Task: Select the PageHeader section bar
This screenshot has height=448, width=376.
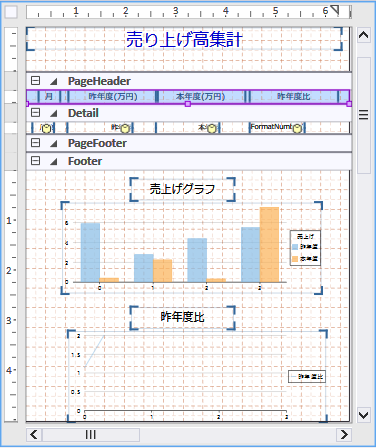Action: pyautogui.click(x=189, y=81)
